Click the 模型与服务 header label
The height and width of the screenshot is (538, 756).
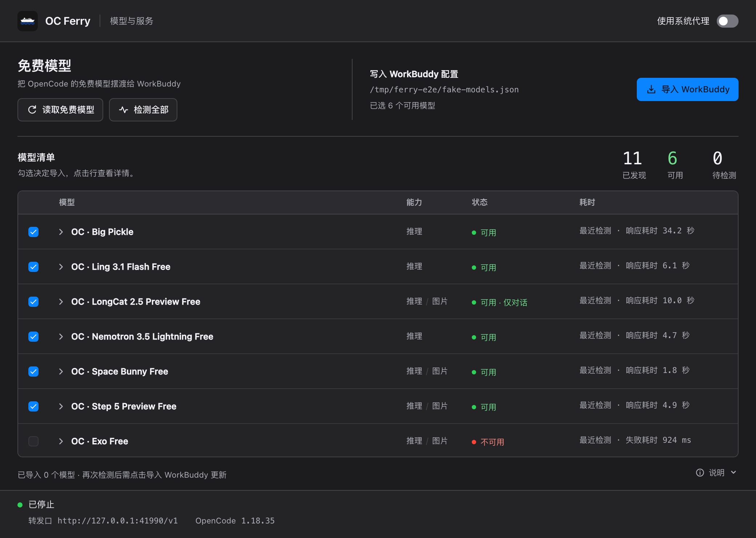(132, 21)
